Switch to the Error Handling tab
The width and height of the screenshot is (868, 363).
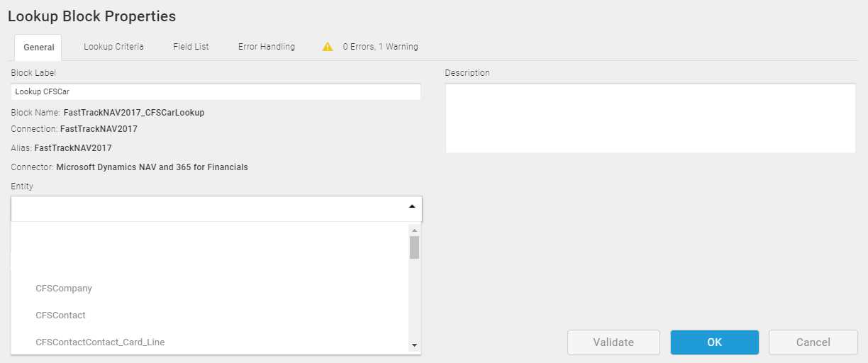click(x=267, y=47)
